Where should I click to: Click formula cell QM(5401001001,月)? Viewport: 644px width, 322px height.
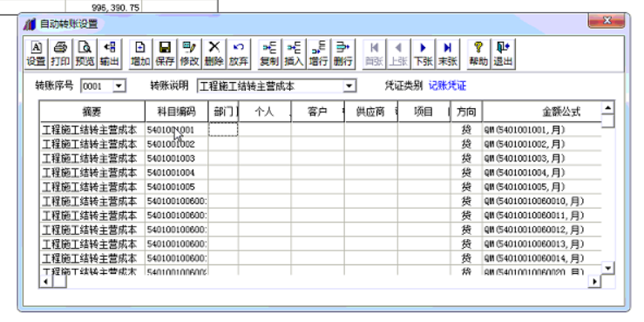click(542, 130)
